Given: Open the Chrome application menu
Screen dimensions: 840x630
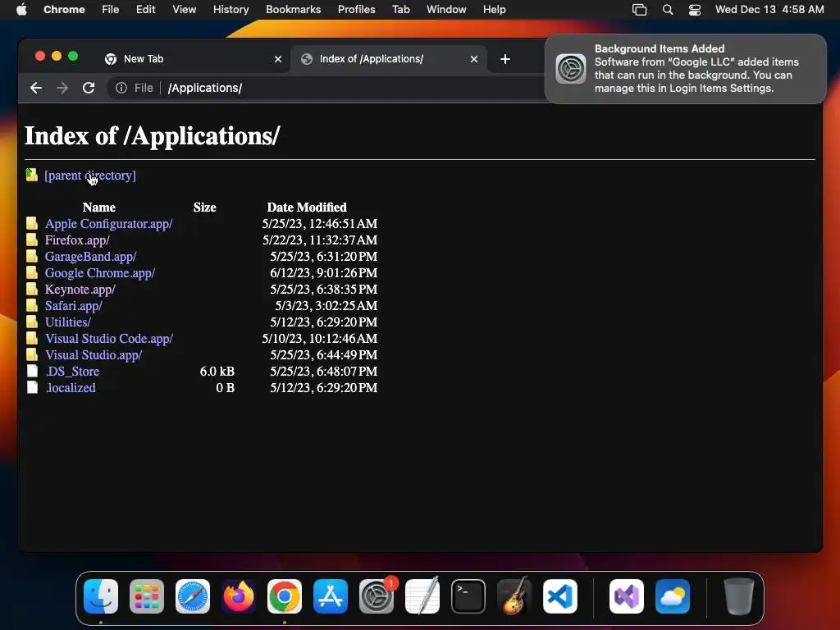Looking at the screenshot, I should tap(64, 10).
